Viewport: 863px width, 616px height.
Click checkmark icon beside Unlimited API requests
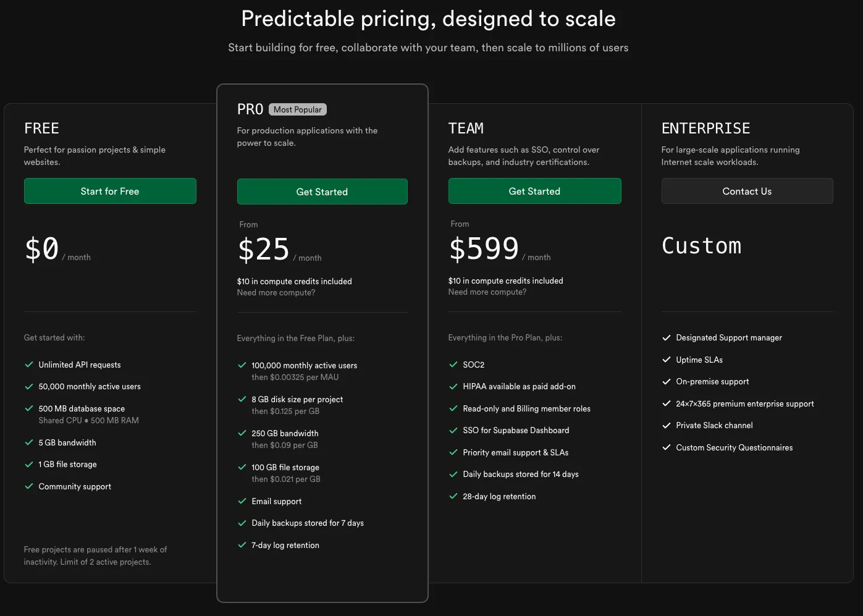pyautogui.click(x=29, y=365)
